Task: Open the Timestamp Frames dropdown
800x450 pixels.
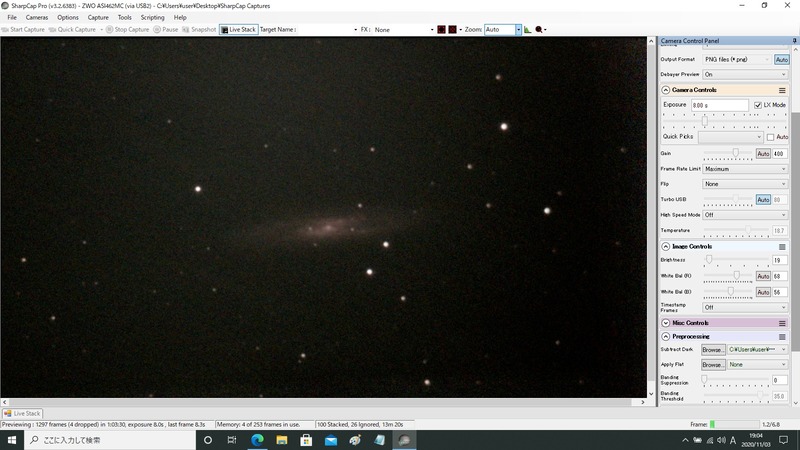Action: (x=745, y=308)
